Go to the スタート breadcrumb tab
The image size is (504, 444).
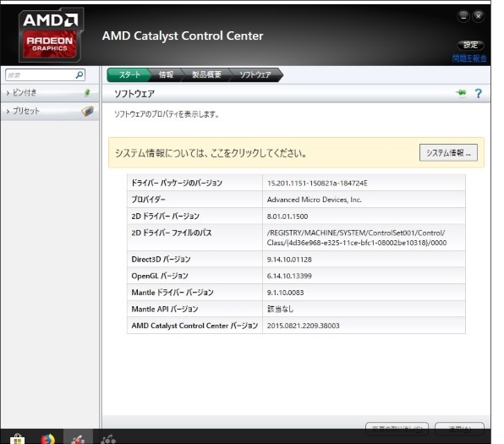coord(129,74)
